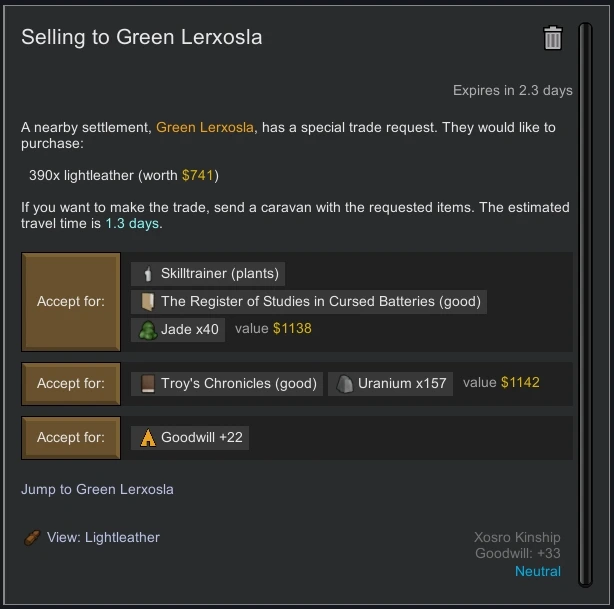The height and width of the screenshot is (609, 614).
Task: Click the Register of Studies book icon
Action: coord(147,301)
